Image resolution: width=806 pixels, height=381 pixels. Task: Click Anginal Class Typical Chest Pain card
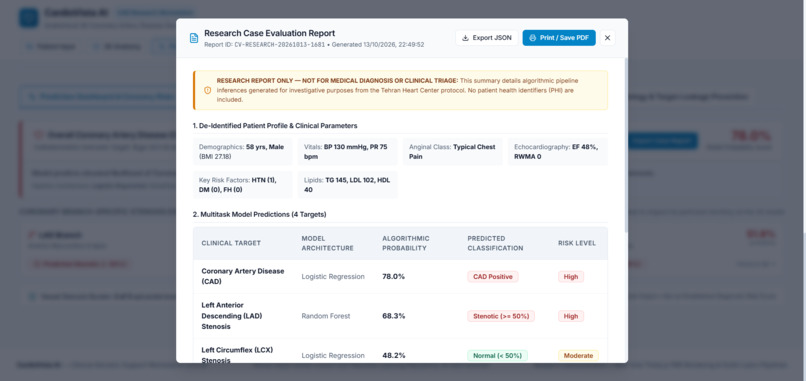(x=452, y=152)
